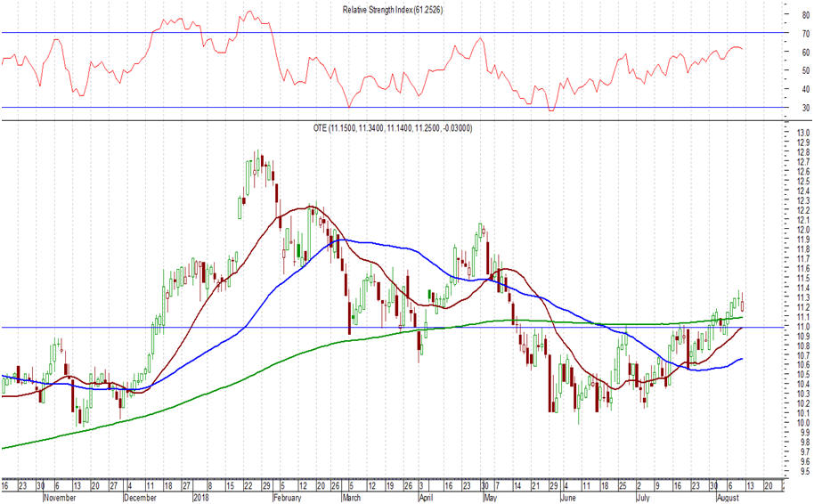This screenshot has height=504, width=814.
Task: Click the Relative Strength Index (61.2526) title
Action: tap(393, 10)
